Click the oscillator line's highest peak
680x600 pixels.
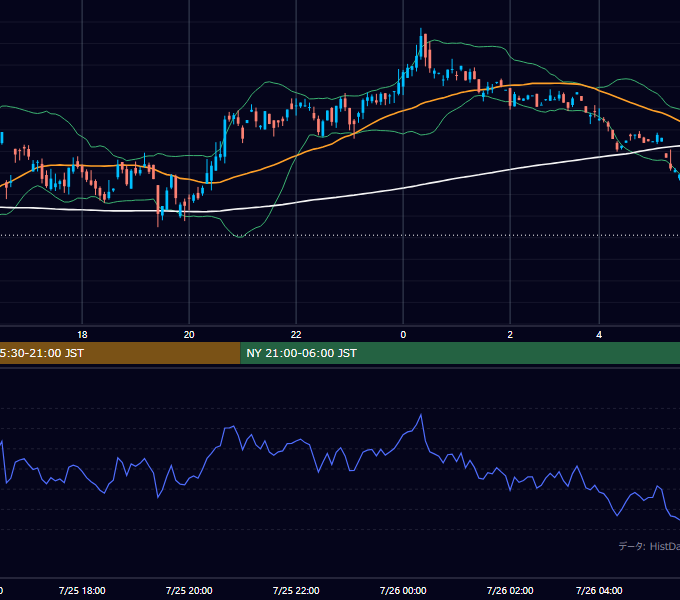tap(421, 415)
